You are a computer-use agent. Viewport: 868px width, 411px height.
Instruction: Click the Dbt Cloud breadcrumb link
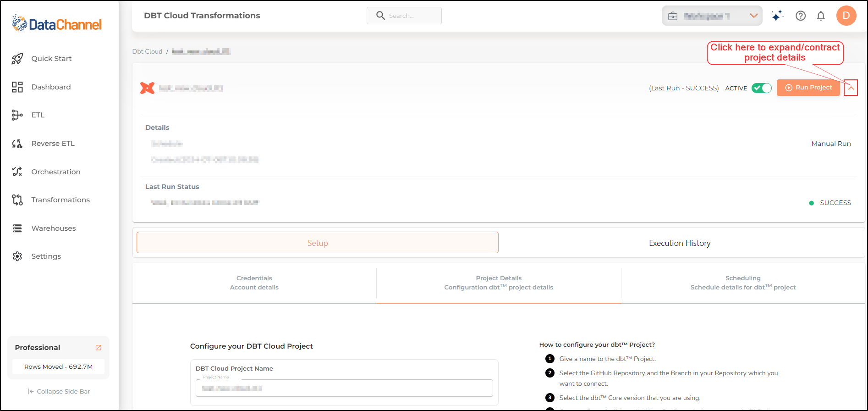click(x=147, y=51)
